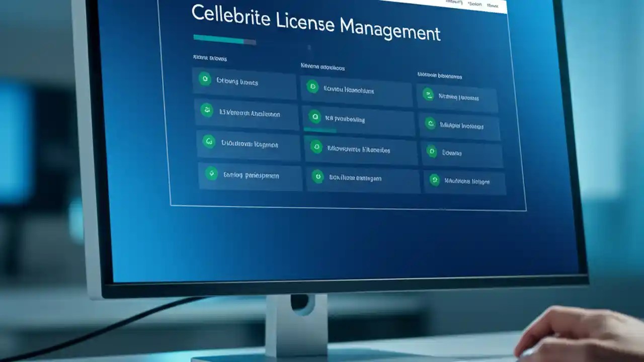Click the green icon on the top-left tile

tap(205, 80)
